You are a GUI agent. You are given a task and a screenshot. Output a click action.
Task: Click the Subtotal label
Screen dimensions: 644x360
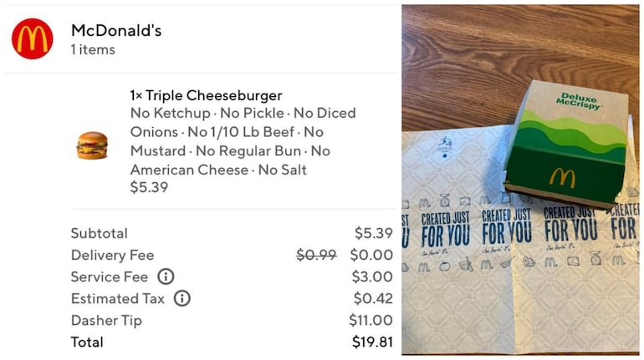pyautogui.click(x=99, y=233)
